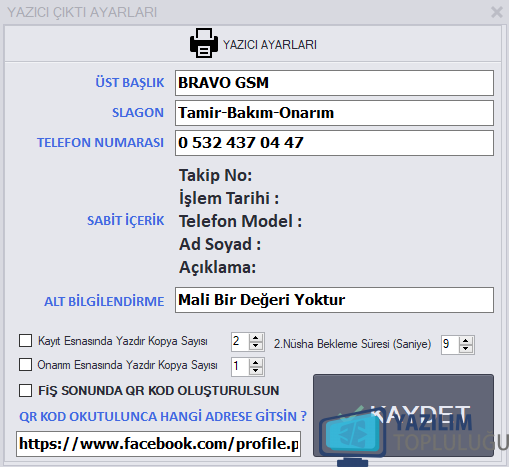The image size is (509, 467).
Task: Increase Kayıt Esnasında copy count with up arrow
Action: click(256, 338)
